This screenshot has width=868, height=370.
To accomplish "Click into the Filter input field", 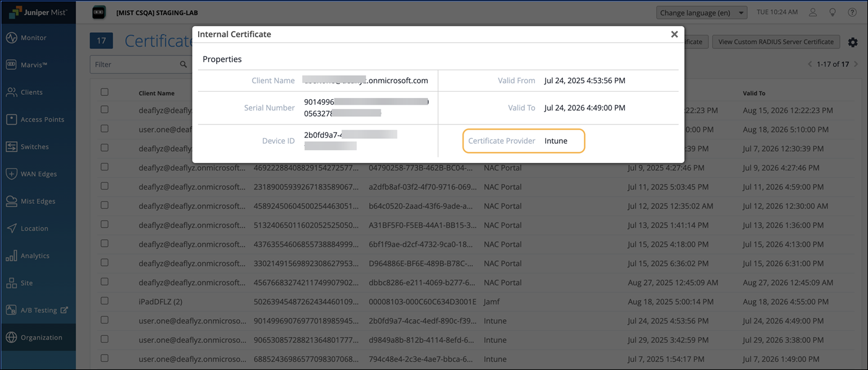I will click(133, 64).
